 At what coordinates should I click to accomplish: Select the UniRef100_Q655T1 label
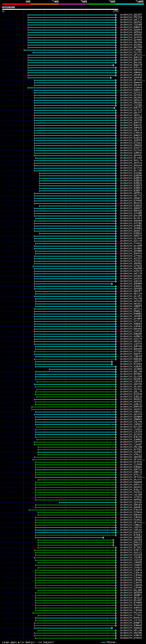point(131,193)
